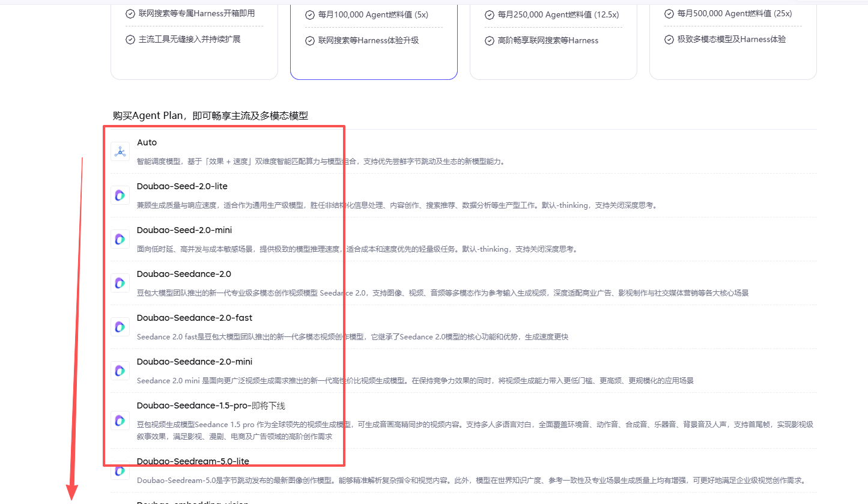Click check icon beside 联网搜索等Harness体验升级
The image size is (868, 504).
310,41
